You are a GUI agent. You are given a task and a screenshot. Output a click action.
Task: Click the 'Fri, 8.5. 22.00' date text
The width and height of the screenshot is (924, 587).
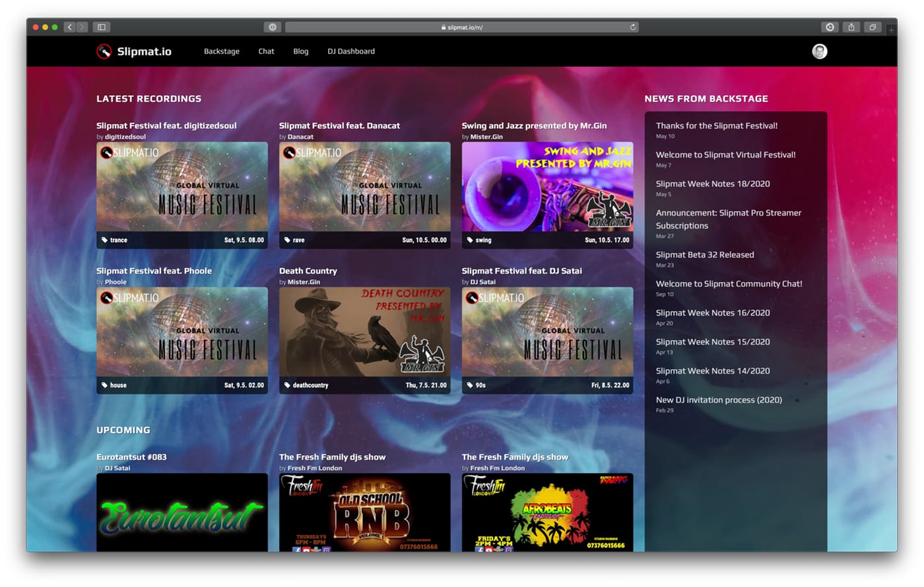(610, 385)
